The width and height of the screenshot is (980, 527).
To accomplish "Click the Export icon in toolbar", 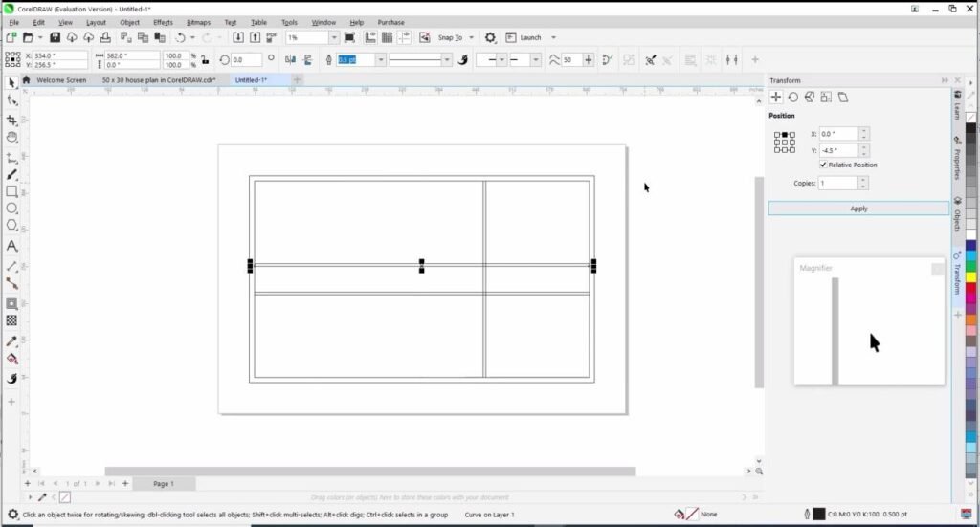I will [x=255, y=37].
